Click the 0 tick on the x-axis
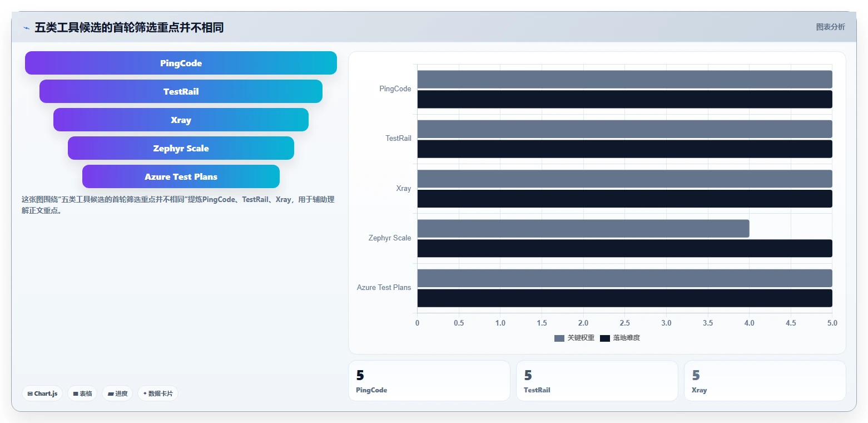This screenshot has height=423, width=868. [x=418, y=323]
